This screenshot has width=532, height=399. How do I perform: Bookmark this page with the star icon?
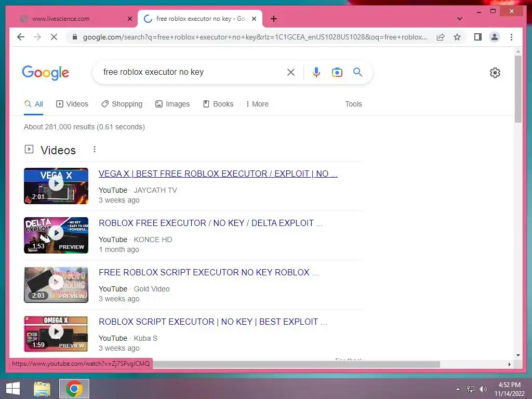(x=457, y=37)
